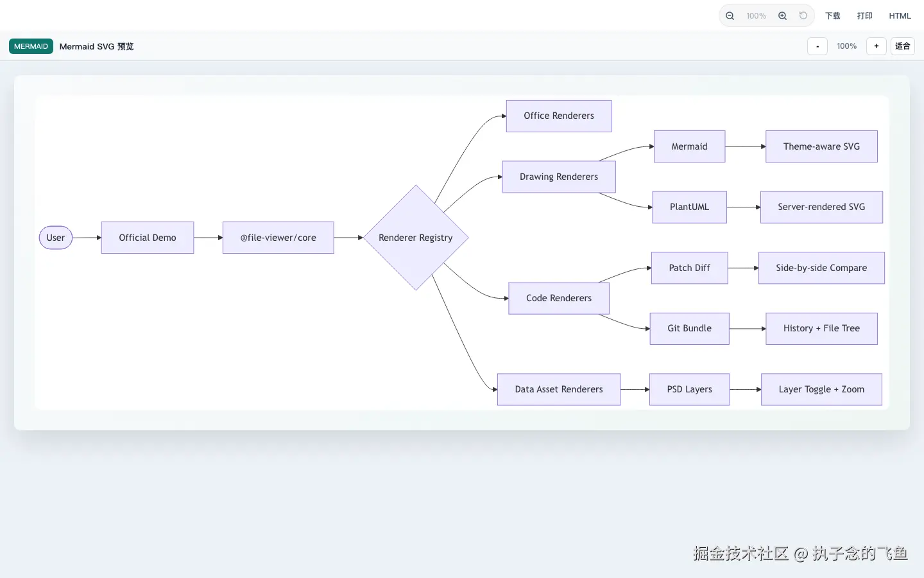Click the Layer Toggle + Zoom node
Viewport: 924px width, 578px height.
(x=821, y=389)
